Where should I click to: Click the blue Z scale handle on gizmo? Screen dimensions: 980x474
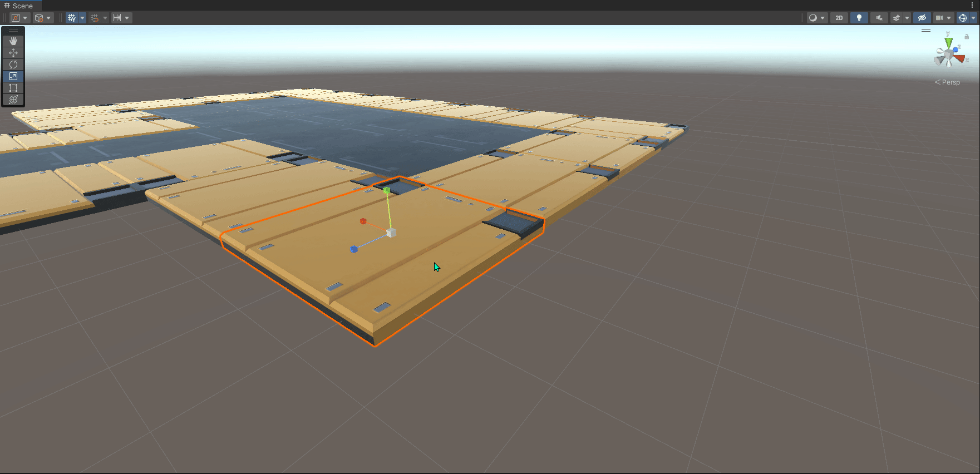(x=354, y=249)
